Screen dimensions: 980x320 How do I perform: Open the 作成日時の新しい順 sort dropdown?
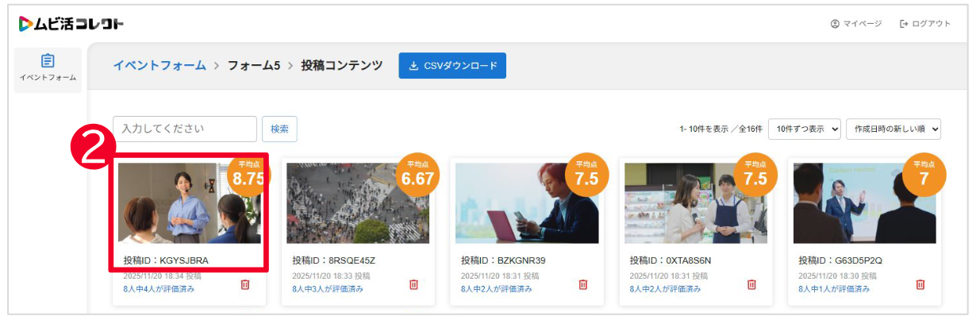click(x=894, y=129)
